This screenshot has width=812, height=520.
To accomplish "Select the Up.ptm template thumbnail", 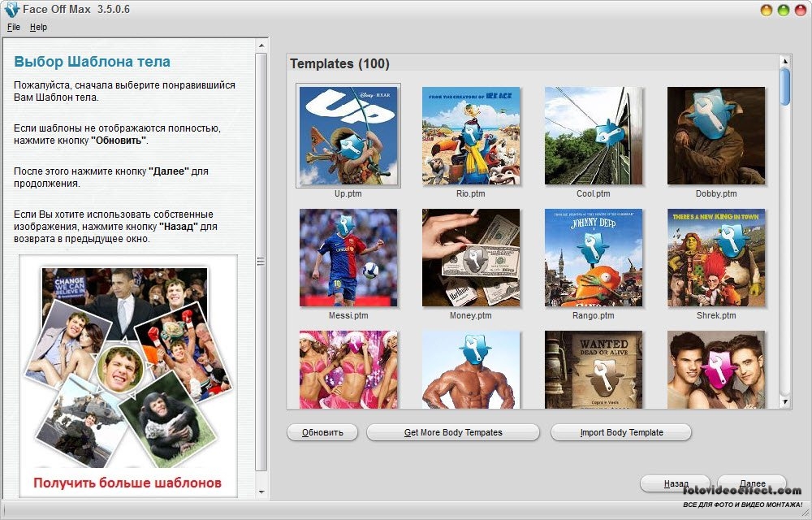I will click(x=348, y=136).
